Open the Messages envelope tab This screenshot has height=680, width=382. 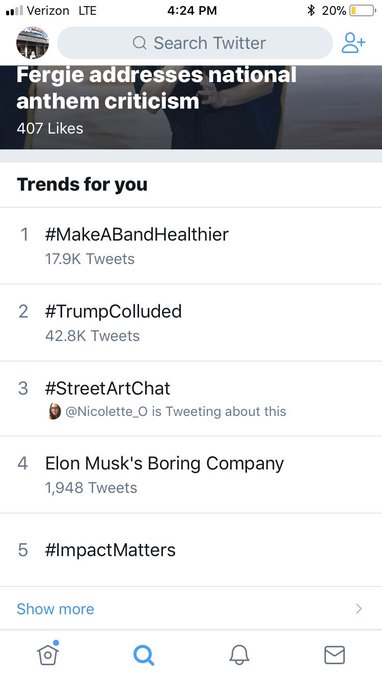(334, 655)
